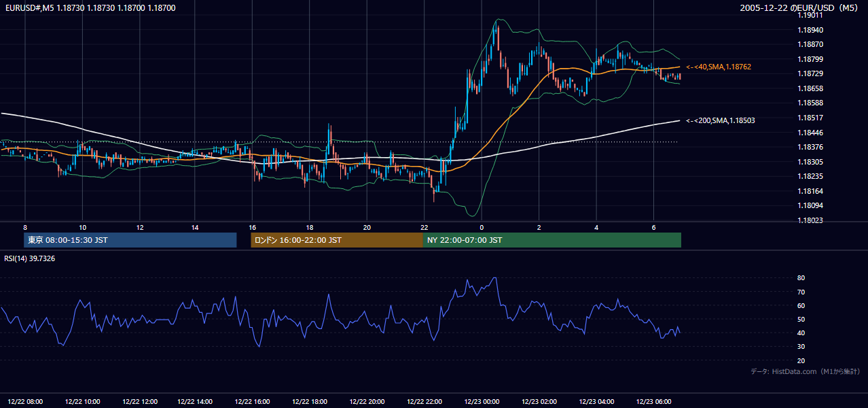Select the RSI(14) 39.7326 indicator label

click(30, 258)
